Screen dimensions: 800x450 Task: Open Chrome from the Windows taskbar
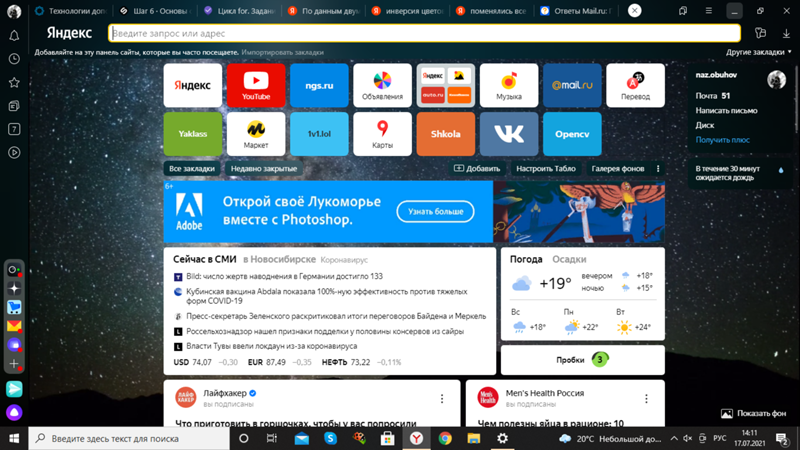[x=445, y=438]
